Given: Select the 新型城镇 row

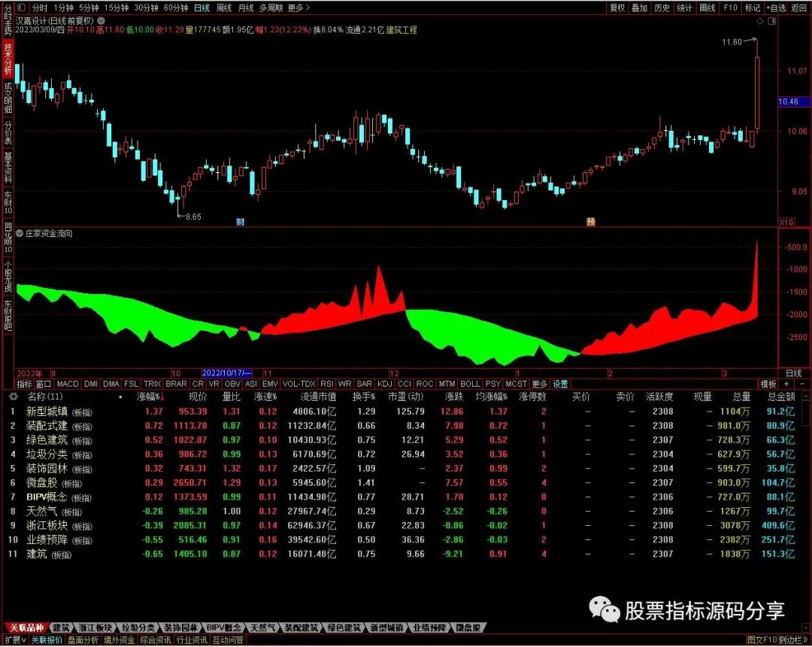Looking at the screenshot, I should click(404, 412).
